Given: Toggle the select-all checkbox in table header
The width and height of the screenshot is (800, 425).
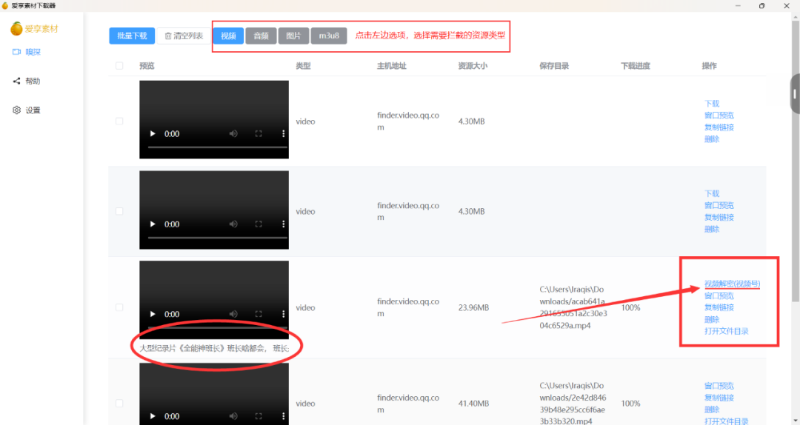Looking at the screenshot, I should click(119, 66).
